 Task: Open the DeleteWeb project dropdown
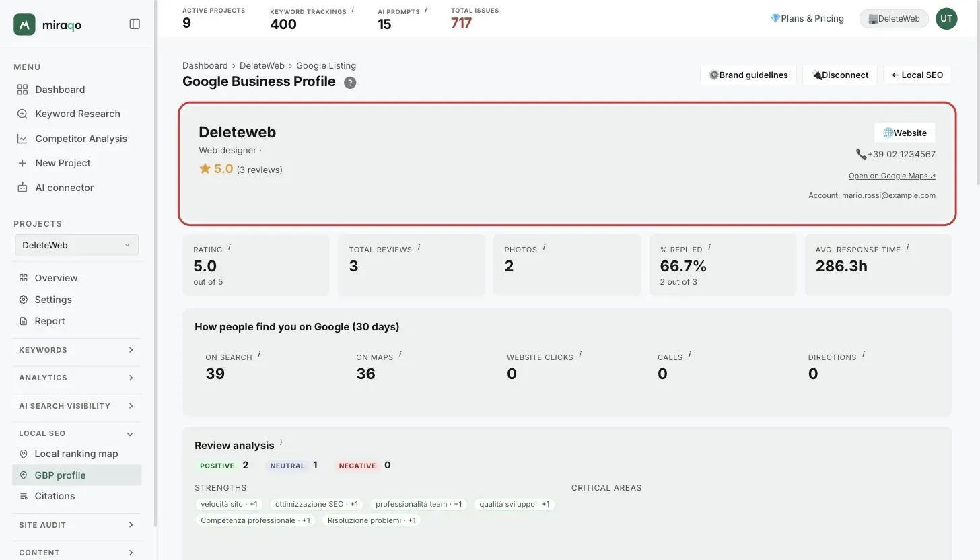(77, 245)
